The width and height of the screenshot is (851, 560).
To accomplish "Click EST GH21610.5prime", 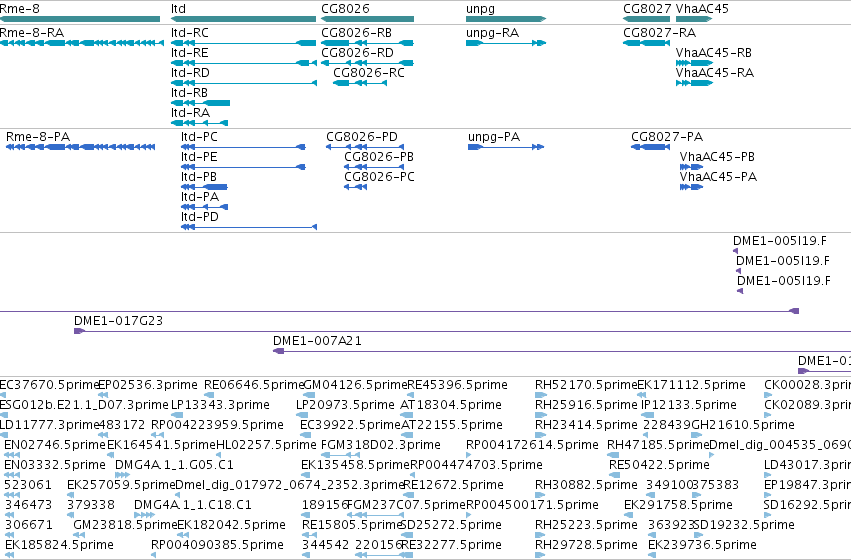I will point(696,435).
